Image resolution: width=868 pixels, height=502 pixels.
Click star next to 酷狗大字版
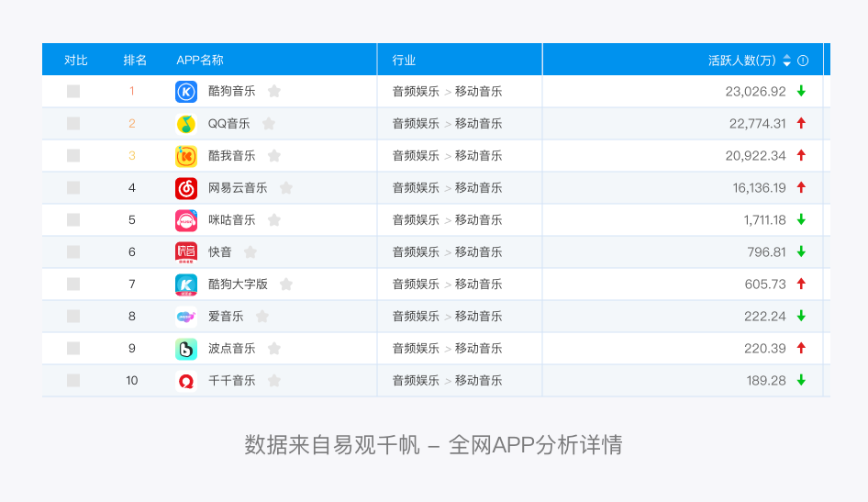(286, 284)
